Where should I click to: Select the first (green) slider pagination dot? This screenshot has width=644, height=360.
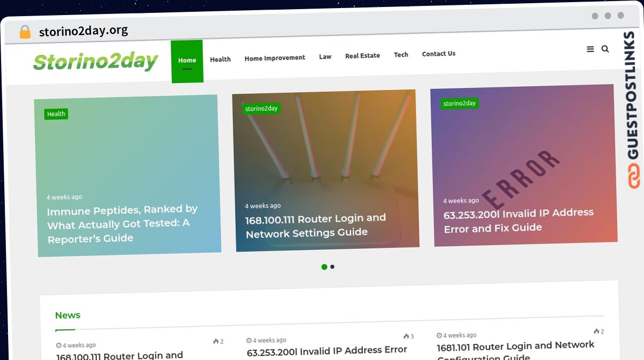click(324, 267)
